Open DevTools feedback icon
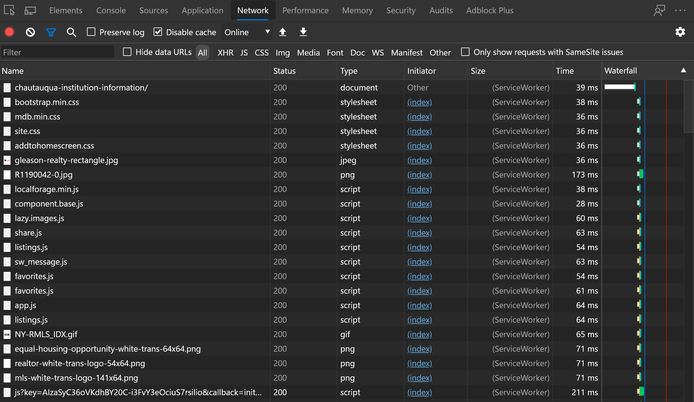This screenshot has width=694, height=402. click(659, 10)
